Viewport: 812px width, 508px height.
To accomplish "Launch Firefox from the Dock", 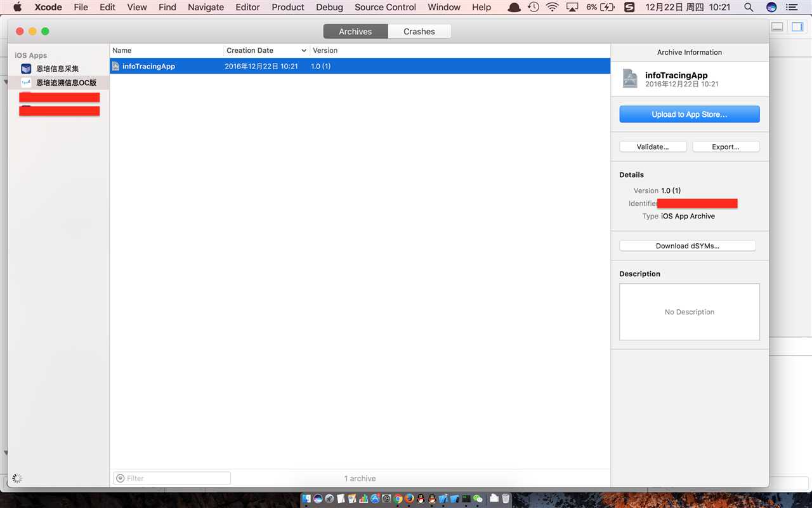I will click(x=409, y=498).
